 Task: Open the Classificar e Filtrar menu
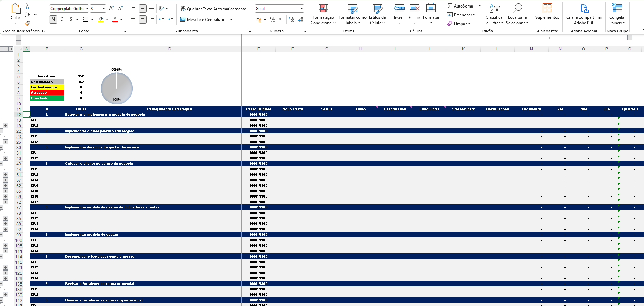(495, 14)
